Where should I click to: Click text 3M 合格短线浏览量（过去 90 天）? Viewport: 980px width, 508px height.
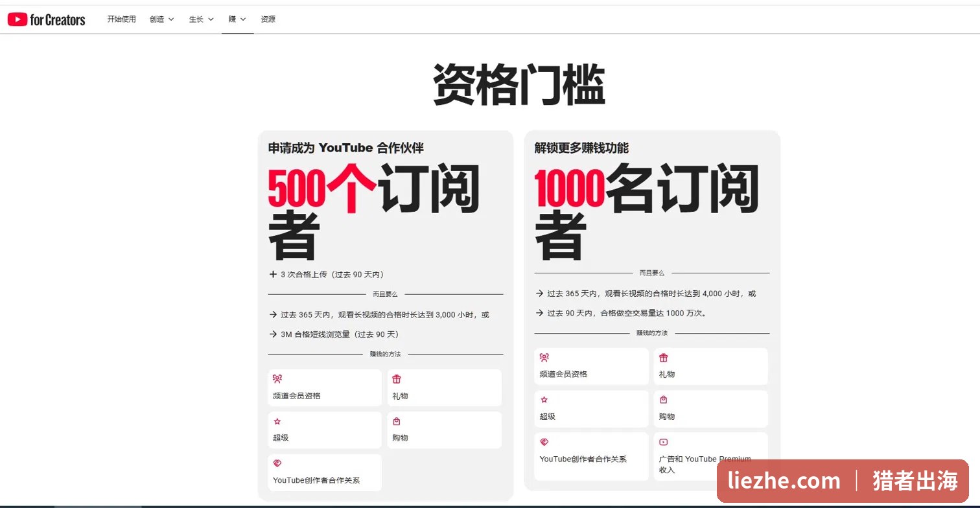(340, 334)
